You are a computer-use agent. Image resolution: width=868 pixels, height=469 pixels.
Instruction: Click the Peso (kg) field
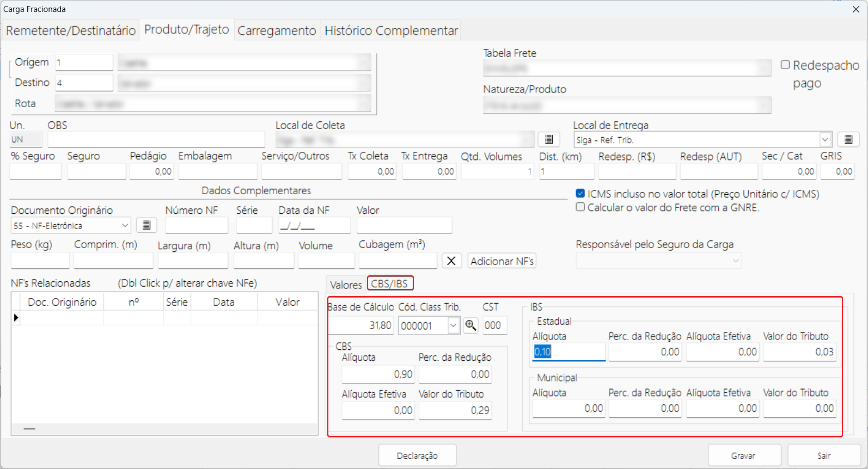(40, 261)
